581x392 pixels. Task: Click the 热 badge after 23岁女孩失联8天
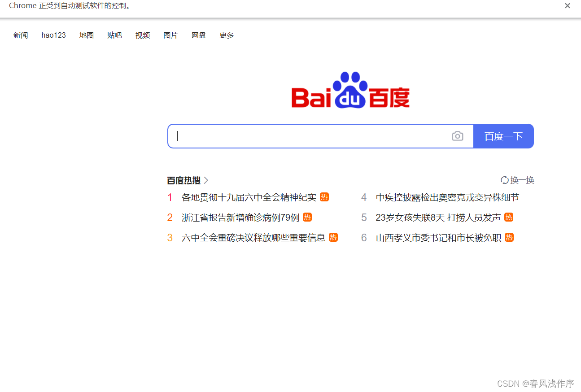[509, 217]
